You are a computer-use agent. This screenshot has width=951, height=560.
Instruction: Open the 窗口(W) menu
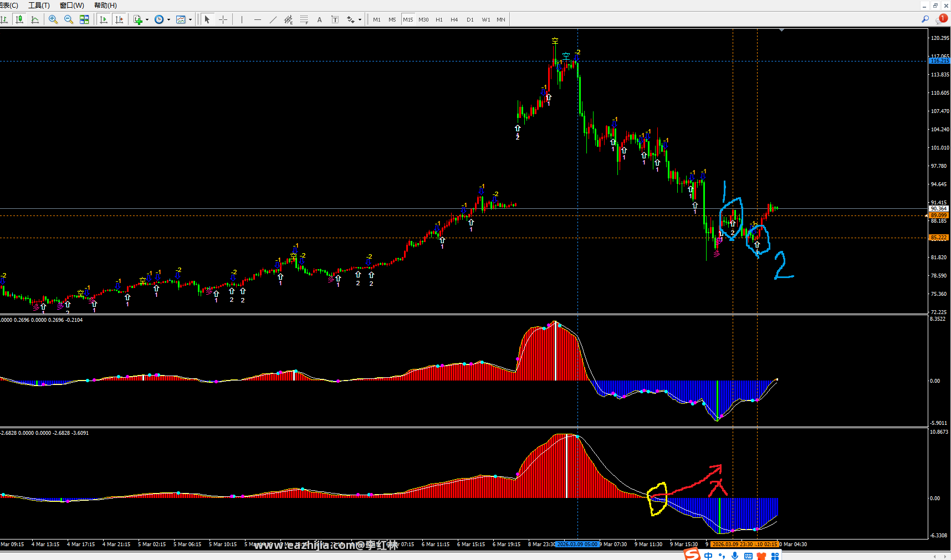point(72,5)
